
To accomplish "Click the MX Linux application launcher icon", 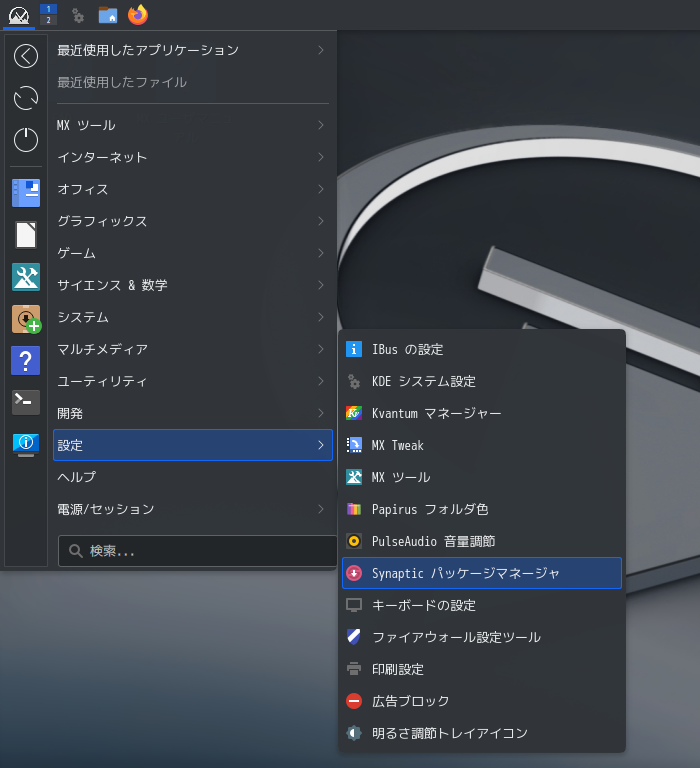I will pos(19,15).
